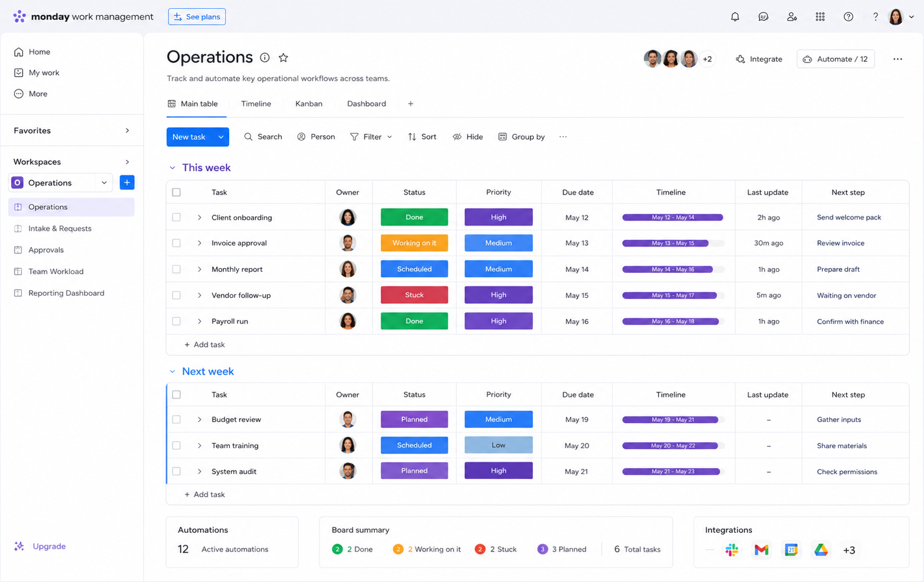Select all tasks in This week group
The height and width of the screenshot is (582, 924).
pyautogui.click(x=177, y=192)
